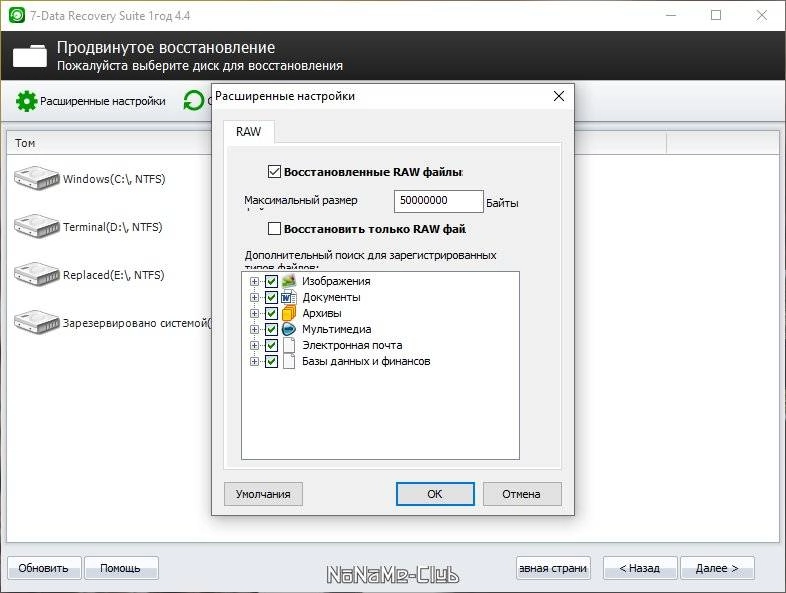This screenshot has height=593, width=786.
Task: Click the Умолчания button
Action: (263, 494)
